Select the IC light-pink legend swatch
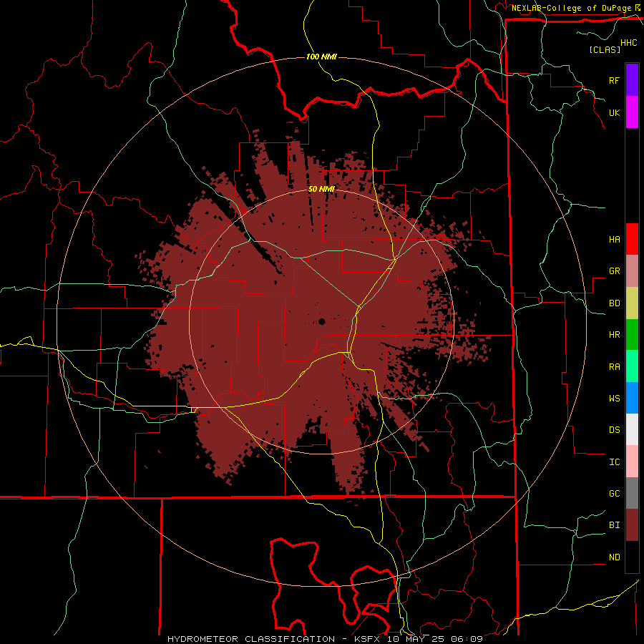The image size is (644, 644). pos(632,462)
